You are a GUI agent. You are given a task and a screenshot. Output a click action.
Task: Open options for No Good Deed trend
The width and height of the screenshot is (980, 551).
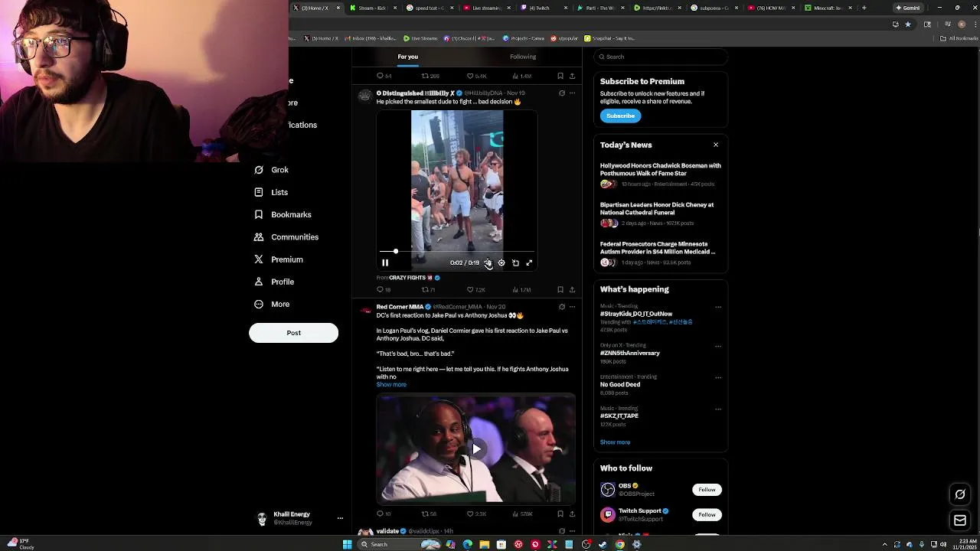click(718, 377)
